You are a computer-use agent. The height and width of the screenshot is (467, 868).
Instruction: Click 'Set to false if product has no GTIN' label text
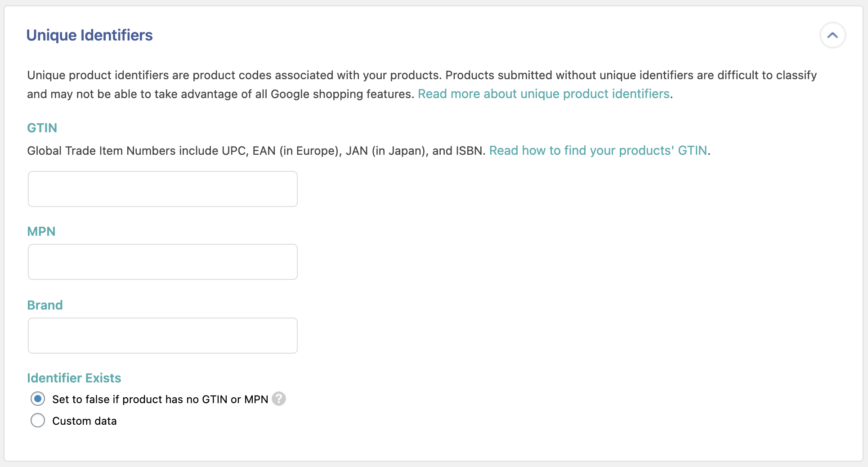[x=160, y=399]
